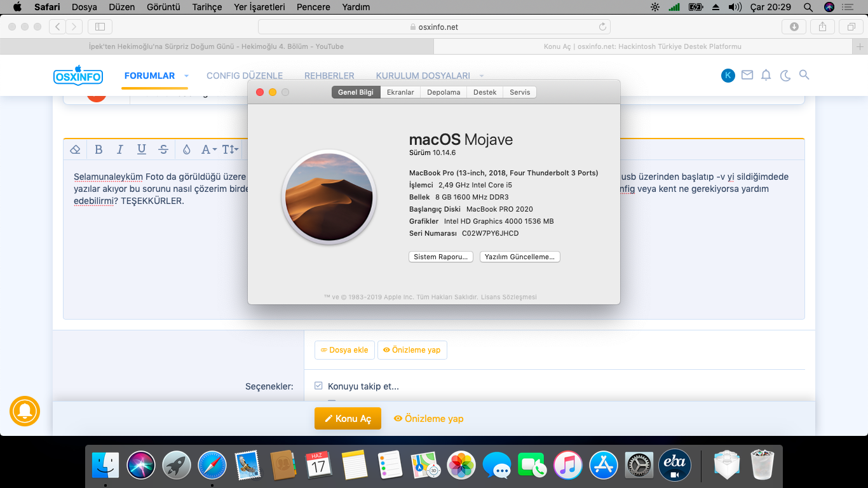Click the eraser icon in editor toolbar
The height and width of the screenshot is (488, 868).
75,149
